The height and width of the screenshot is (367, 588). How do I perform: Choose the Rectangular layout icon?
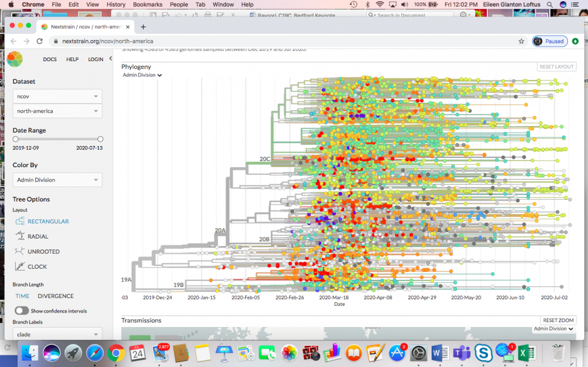point(20,221)
